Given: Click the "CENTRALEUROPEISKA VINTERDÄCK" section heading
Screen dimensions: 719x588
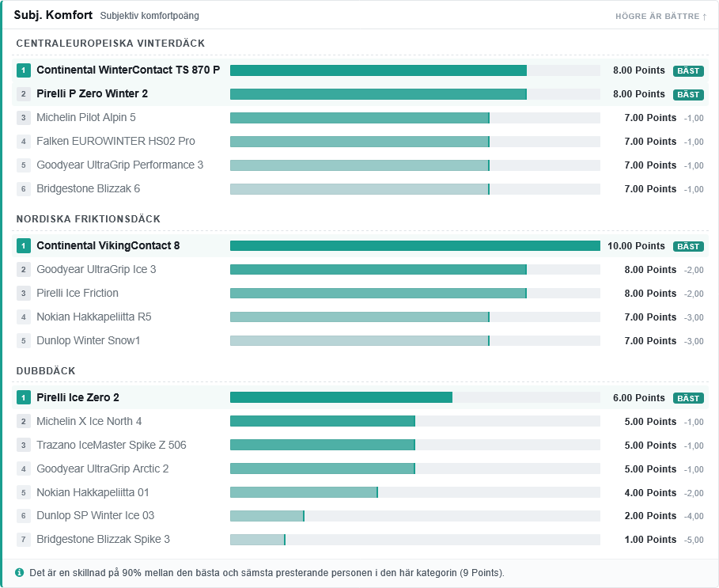Looking at the screenshot, I should pyautogui.click(x=111, y=43).
